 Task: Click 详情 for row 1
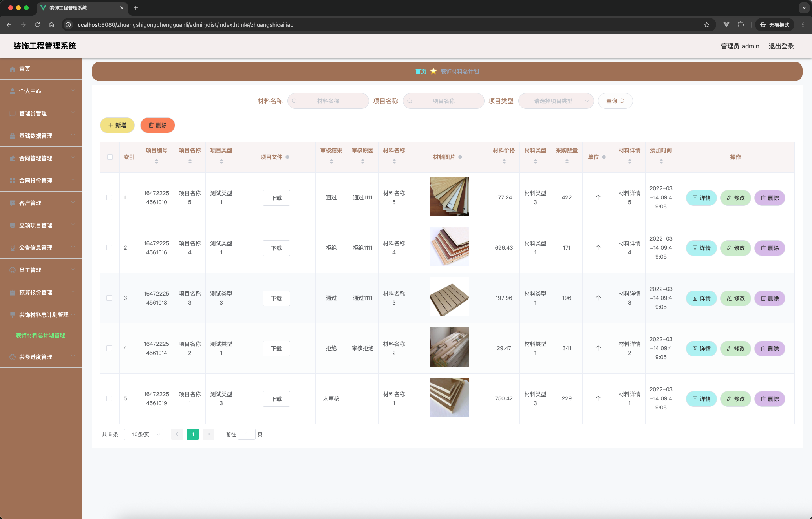pos(701,198)
